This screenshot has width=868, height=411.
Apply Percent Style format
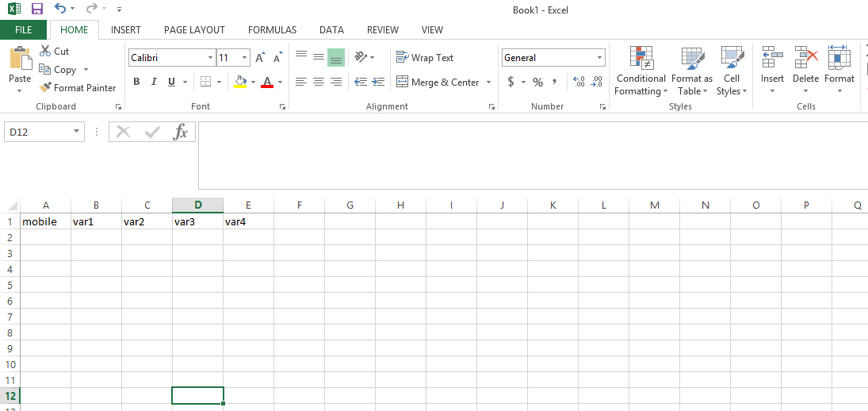pyautogui.click(x=537, y=82)
